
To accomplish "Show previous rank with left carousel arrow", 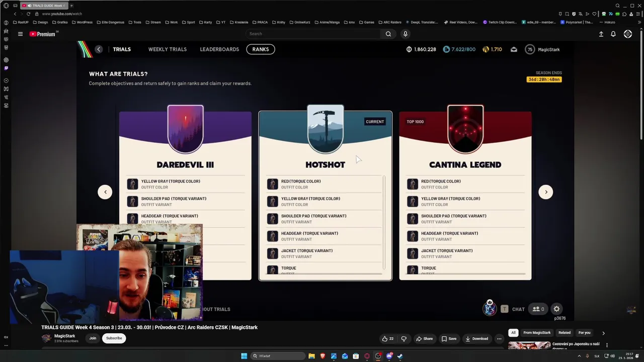I will pyautogui.click(x=105, y=192).
